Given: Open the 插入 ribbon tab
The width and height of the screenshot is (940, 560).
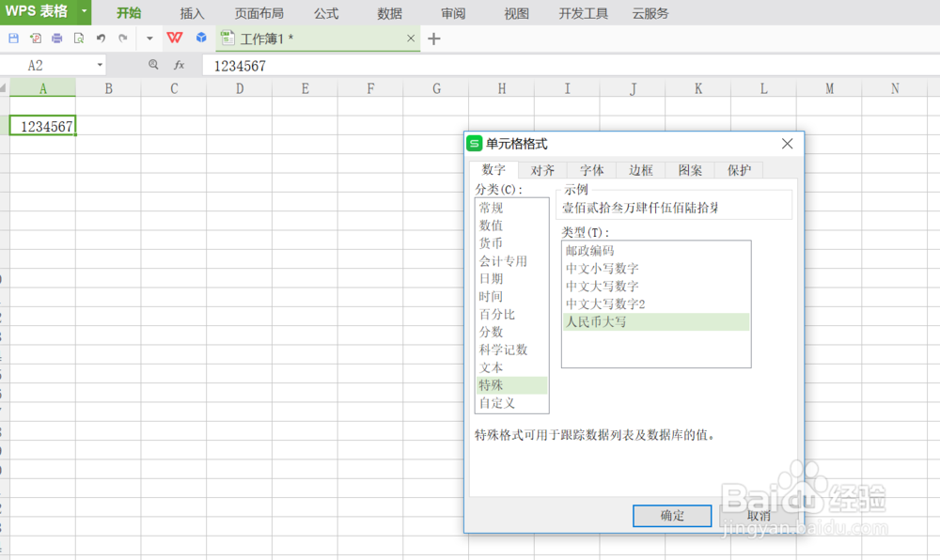Looking at the screenshot, I should coord(192,13).
